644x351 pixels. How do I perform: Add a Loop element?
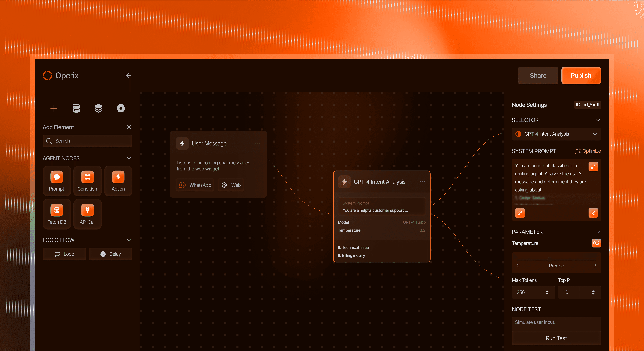click(x=64, y=254)
